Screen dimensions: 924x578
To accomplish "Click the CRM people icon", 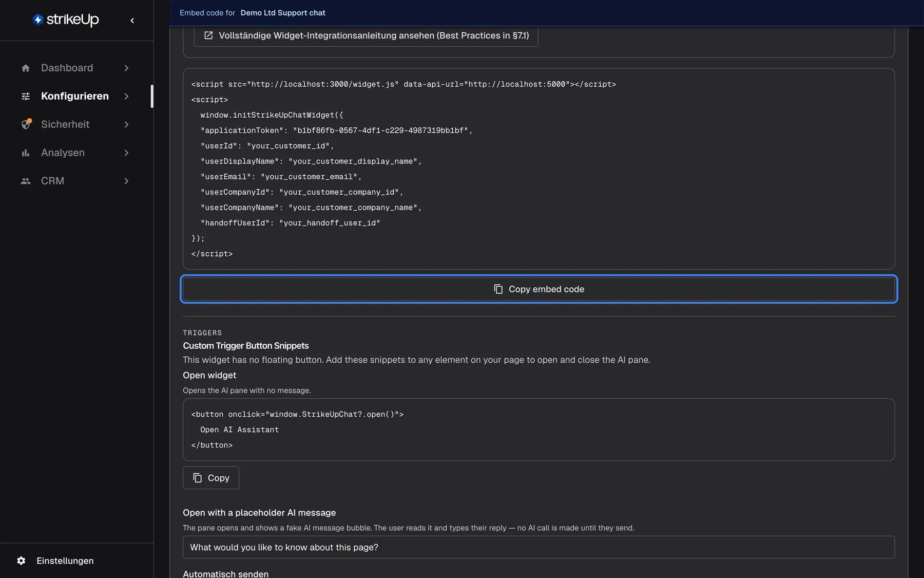I will (26, 181).
